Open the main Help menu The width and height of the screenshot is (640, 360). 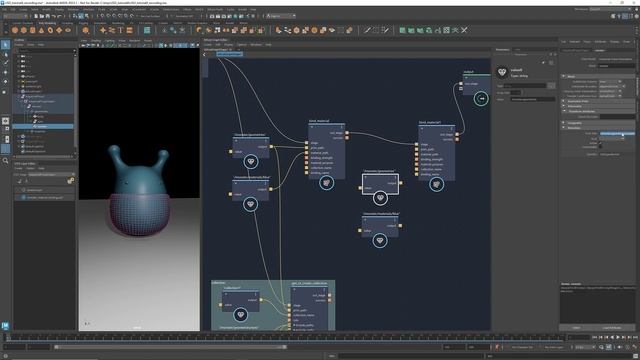(x=253, y=9)
